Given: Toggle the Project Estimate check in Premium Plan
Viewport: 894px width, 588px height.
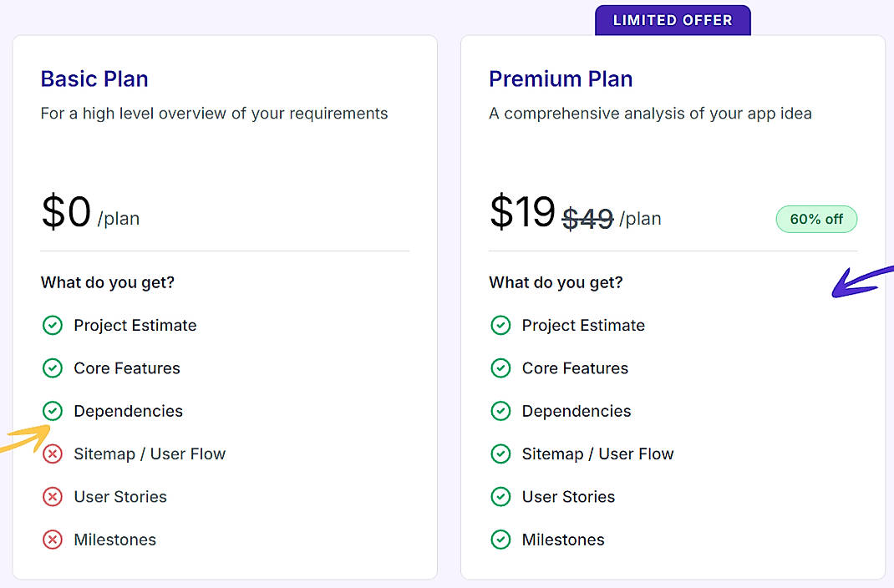Looking at the screenshot, I should [500, 325].
